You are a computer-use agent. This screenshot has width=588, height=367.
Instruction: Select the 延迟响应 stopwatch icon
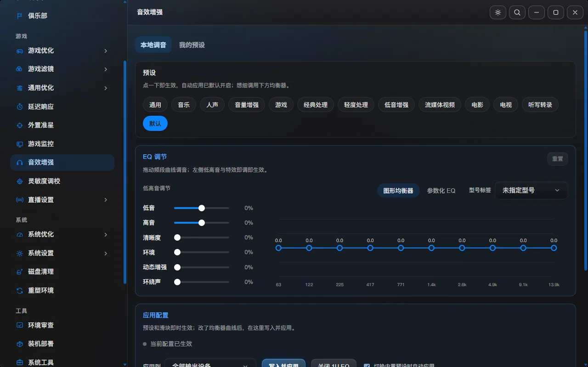(x=20, y=107)
